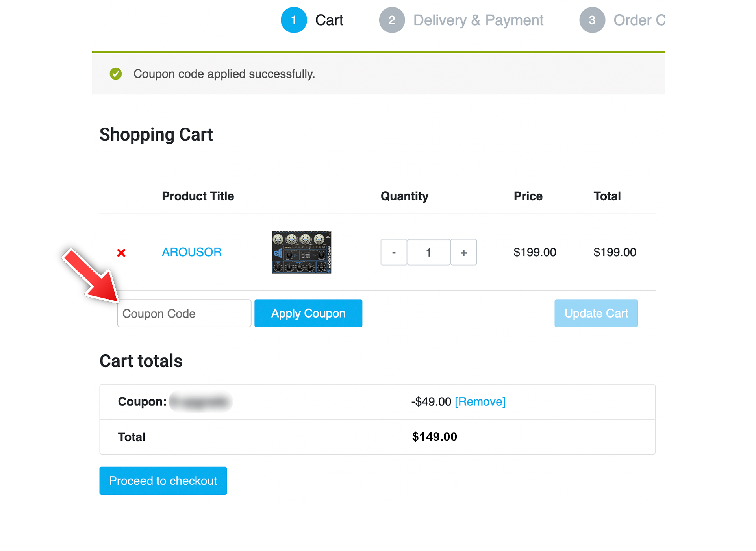This screenshot has height=551, width=756.
Task: Click the Apply Coupon button
Action: pyautogui.click(x=309, y=313)
